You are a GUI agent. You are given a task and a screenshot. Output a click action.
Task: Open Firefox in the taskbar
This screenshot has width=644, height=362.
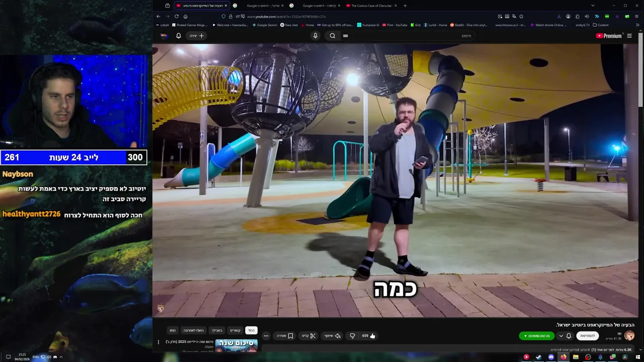point(563,357)
